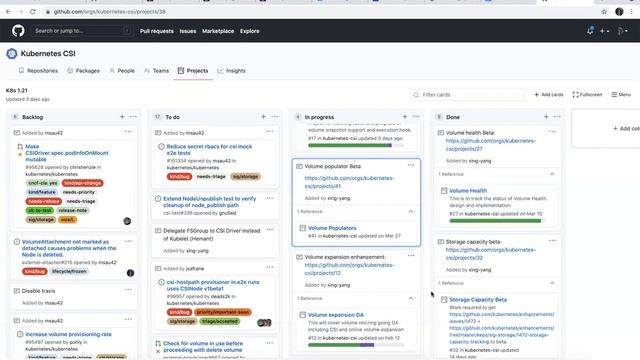Open the To do column options menu
Image resolution: width=640 pixels, height=360 pixels.
tap(275, 117)
